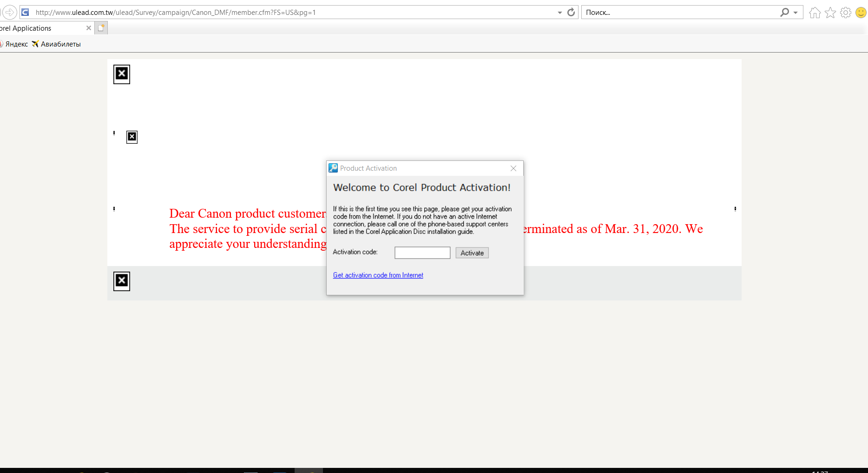Open the Яндекс bookmark
This screenshot has height=473, width=868.
point(14,44)
